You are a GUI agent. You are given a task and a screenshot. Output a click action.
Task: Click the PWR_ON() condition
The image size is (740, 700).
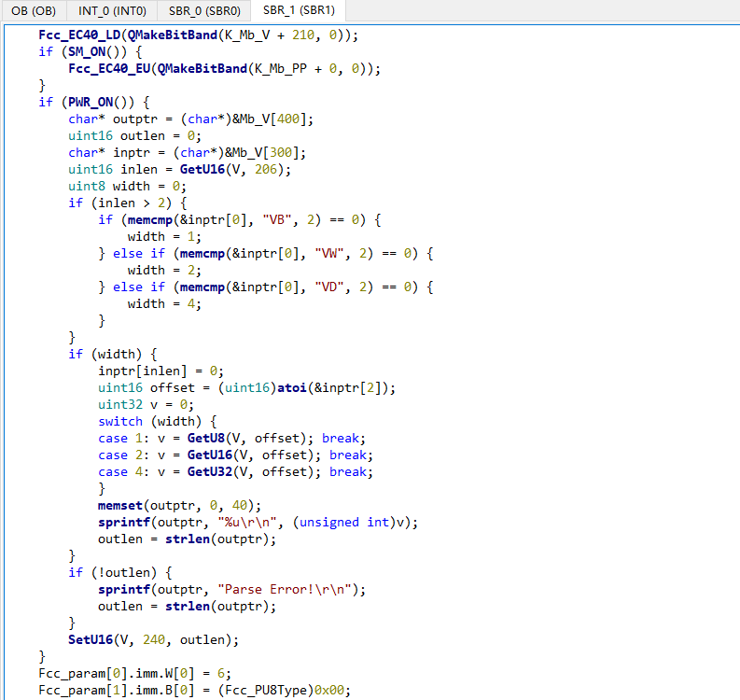pos(101,102)
